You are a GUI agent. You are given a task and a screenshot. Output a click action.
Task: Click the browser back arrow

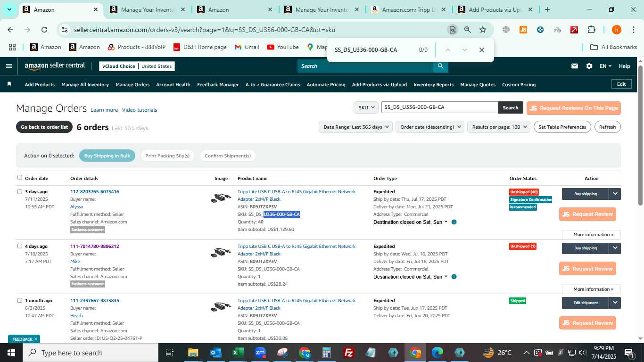10,30
